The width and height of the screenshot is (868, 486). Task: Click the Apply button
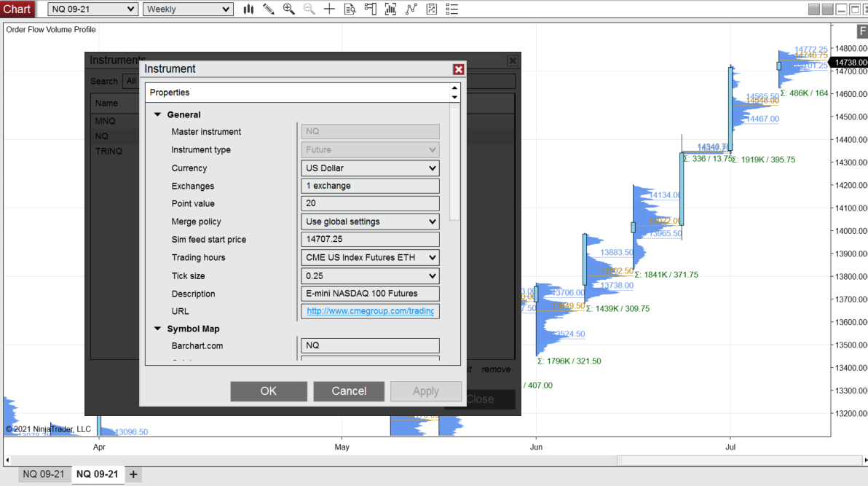tap(426, 391)
